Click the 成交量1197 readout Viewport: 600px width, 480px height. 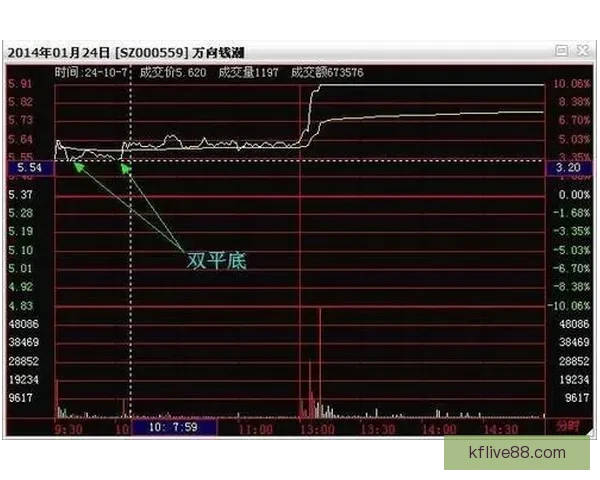pos(248,72)
